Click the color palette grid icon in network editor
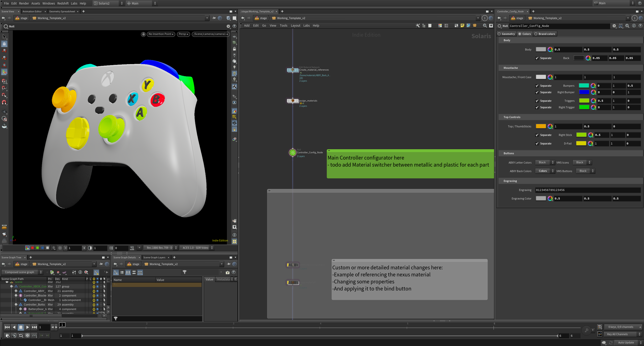This screenshot has width=644, height=346. (440, 26)
